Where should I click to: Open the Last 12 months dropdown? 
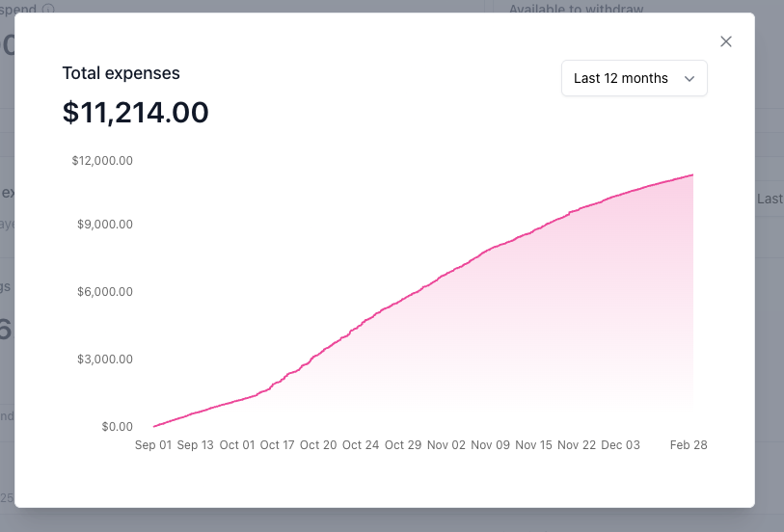pos(634,78)
